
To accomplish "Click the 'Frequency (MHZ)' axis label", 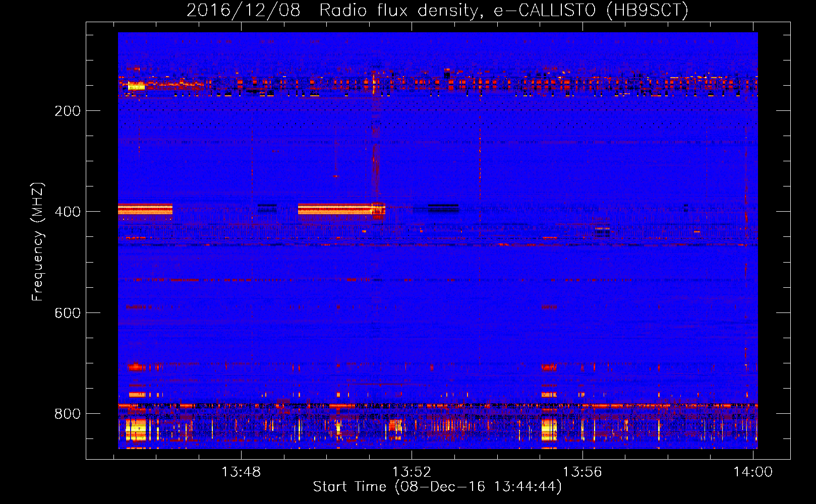I will [38, 241].
